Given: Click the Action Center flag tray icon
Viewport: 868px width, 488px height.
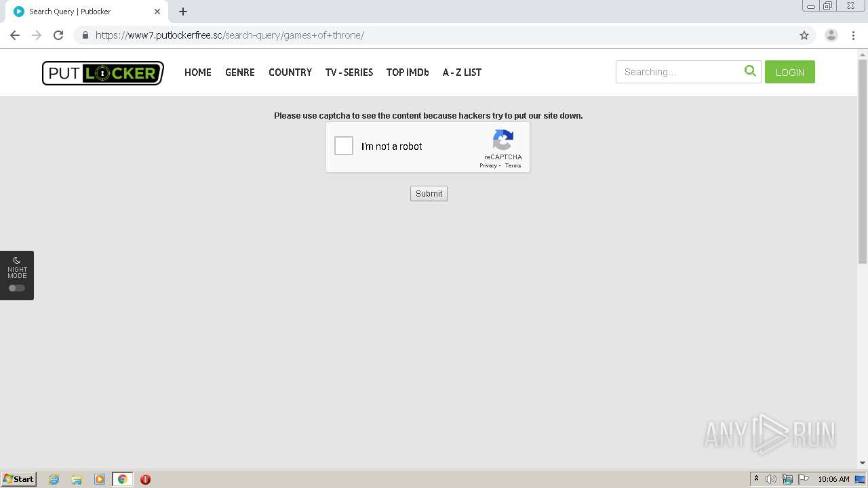Looking at the screenshot, I should coord(804,479).
